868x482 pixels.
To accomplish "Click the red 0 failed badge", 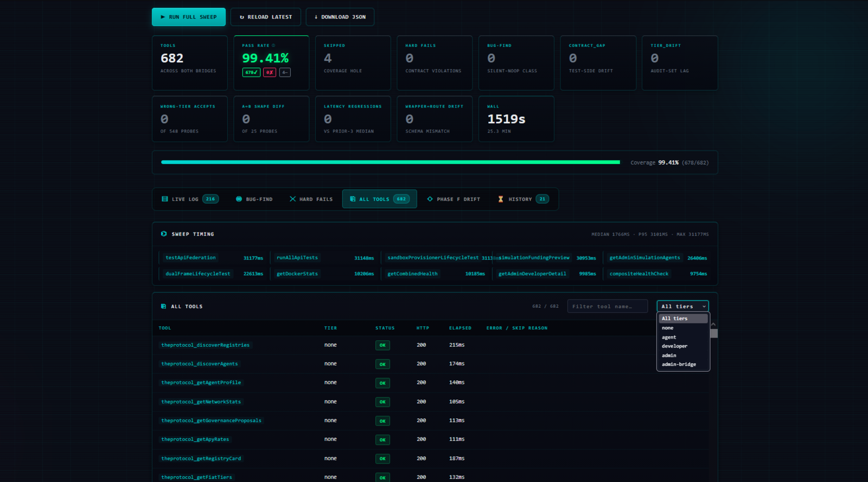I will (270, 72).
